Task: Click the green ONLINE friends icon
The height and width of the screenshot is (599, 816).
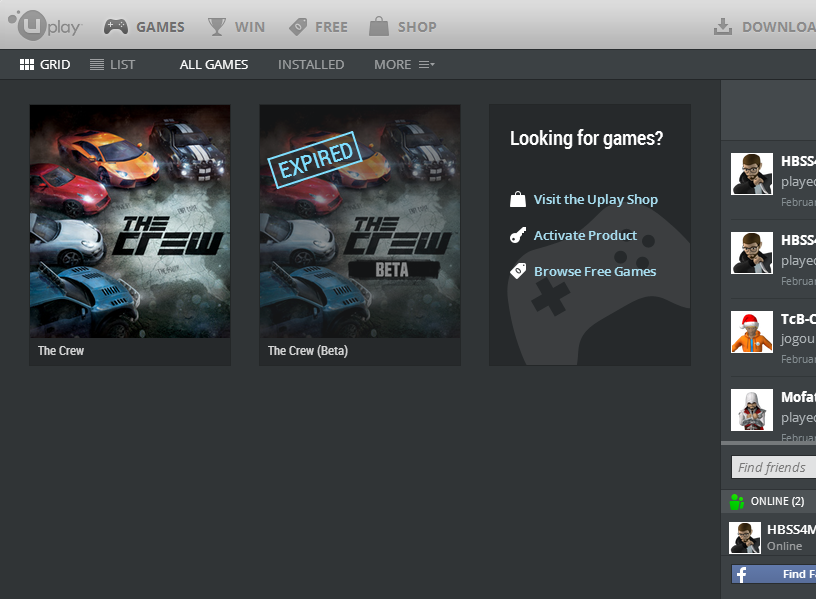Action: [x=737, y=502]
